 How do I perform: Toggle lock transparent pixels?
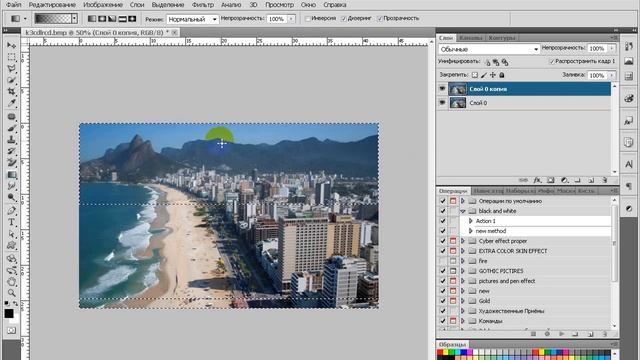pos(475,75)
